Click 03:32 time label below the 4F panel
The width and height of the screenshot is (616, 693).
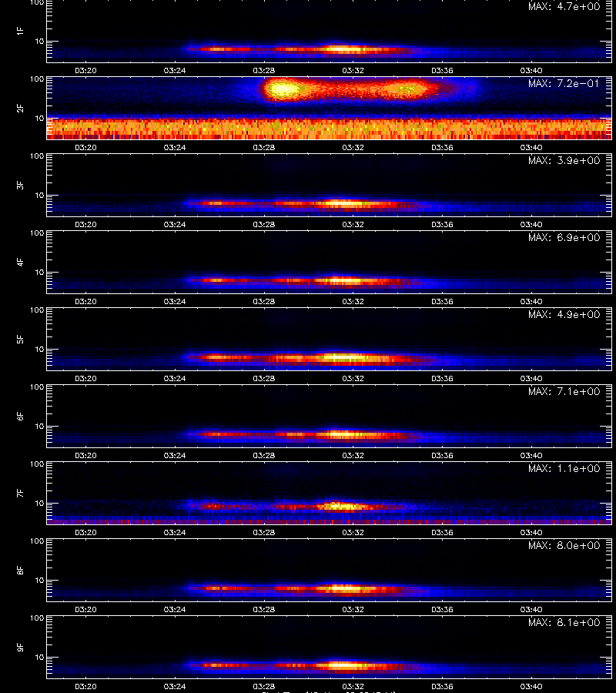(353, 301)
